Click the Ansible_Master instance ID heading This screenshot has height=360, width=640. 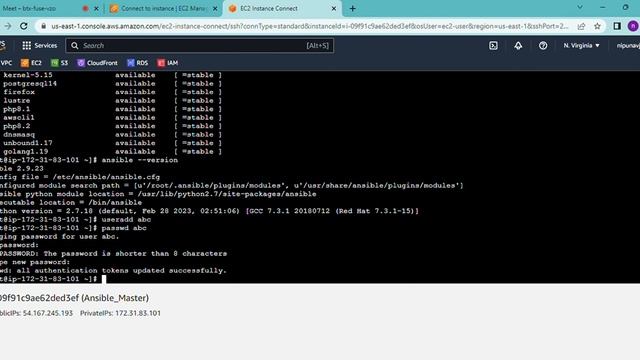point(74,298)
